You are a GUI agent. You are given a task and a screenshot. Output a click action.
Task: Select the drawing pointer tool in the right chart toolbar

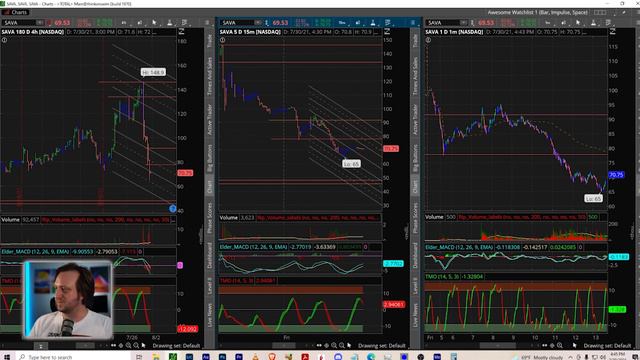tap(578, 22)
